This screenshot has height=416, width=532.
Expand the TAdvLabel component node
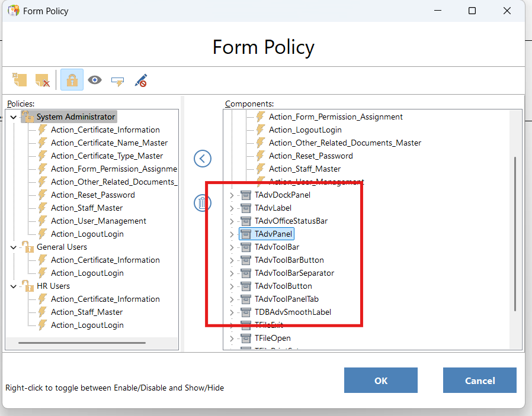pyautogui.click(x=232, y=208)
